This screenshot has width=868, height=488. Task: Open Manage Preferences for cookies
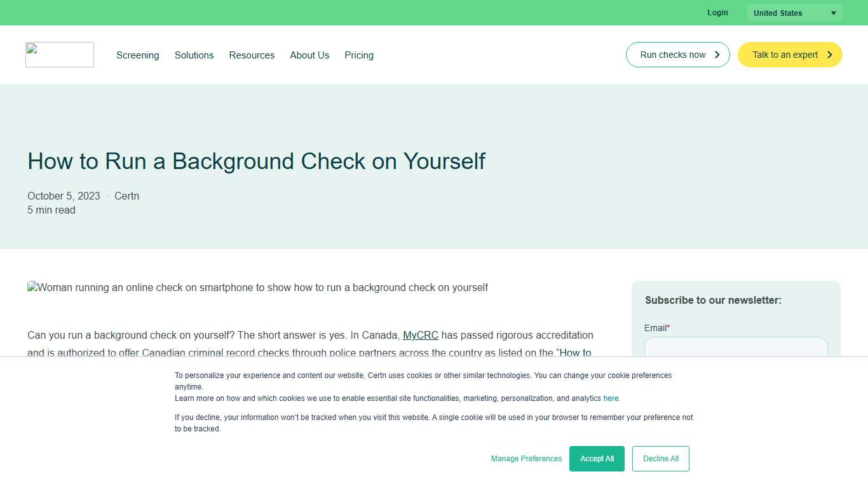[526, 458]
